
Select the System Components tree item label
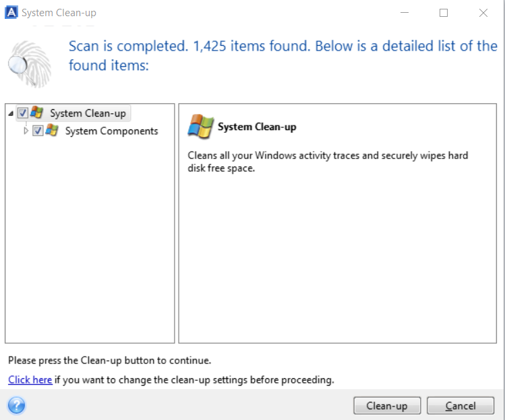pos(111,131)
